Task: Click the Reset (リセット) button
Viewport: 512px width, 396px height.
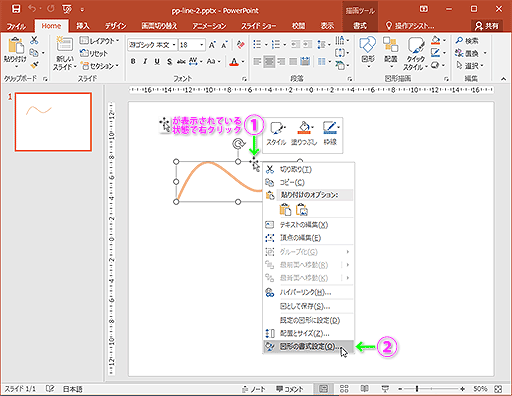Action: point(94,53)
